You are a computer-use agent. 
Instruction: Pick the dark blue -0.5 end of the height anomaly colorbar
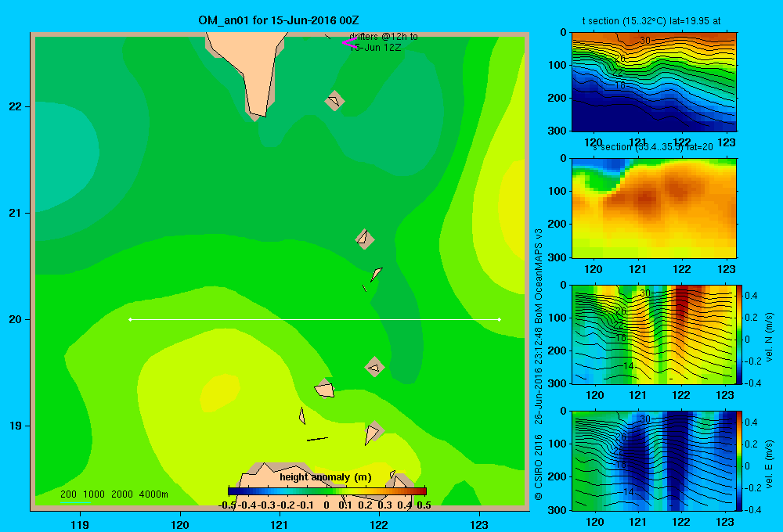coord(233,491)
